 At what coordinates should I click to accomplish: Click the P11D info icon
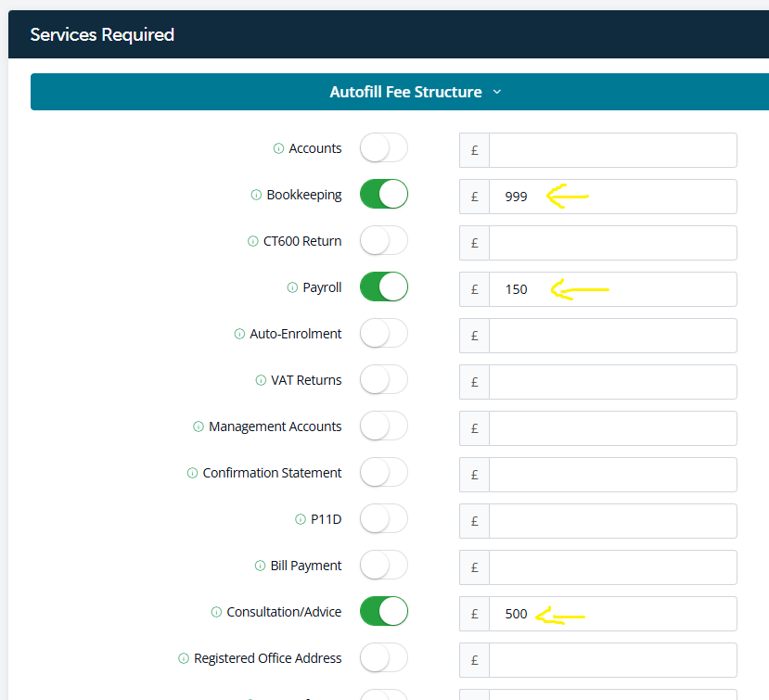[x=301, y=519]
